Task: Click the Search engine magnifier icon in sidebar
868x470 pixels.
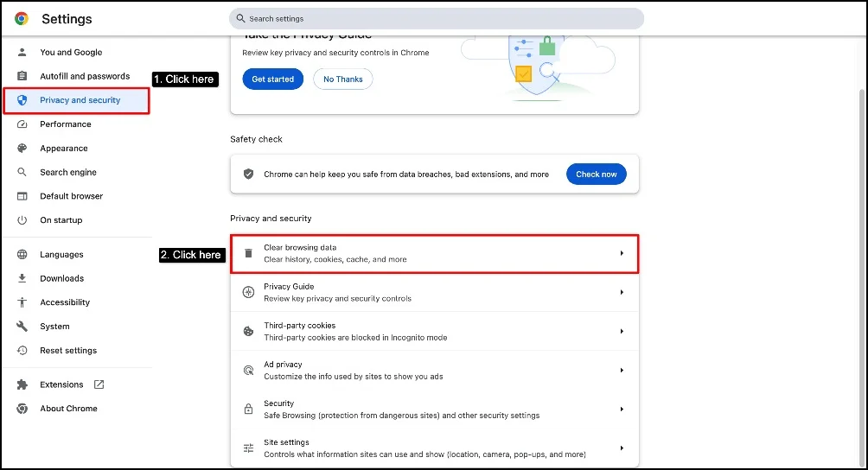Action: point(22,172)
